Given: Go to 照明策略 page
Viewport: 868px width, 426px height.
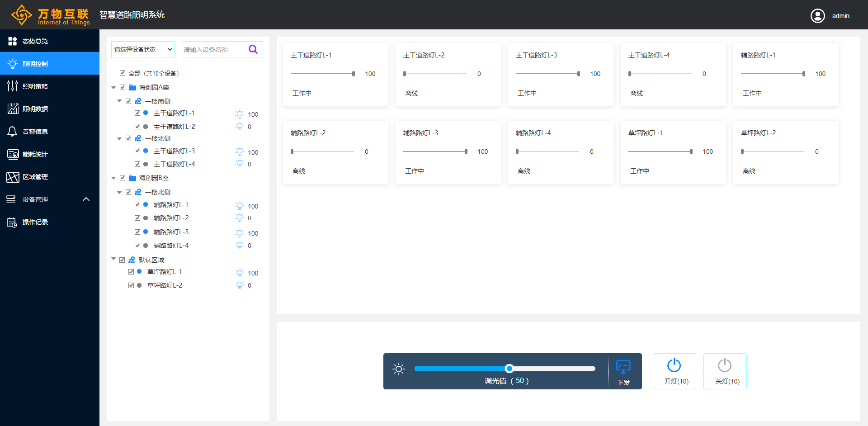Looking at the screenshot, I should tap(50, 86).
